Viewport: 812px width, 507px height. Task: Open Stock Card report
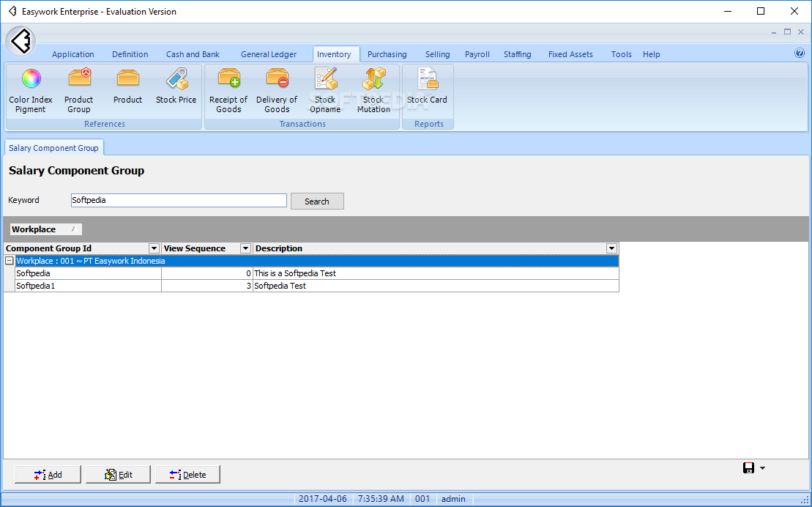(427, 86)
